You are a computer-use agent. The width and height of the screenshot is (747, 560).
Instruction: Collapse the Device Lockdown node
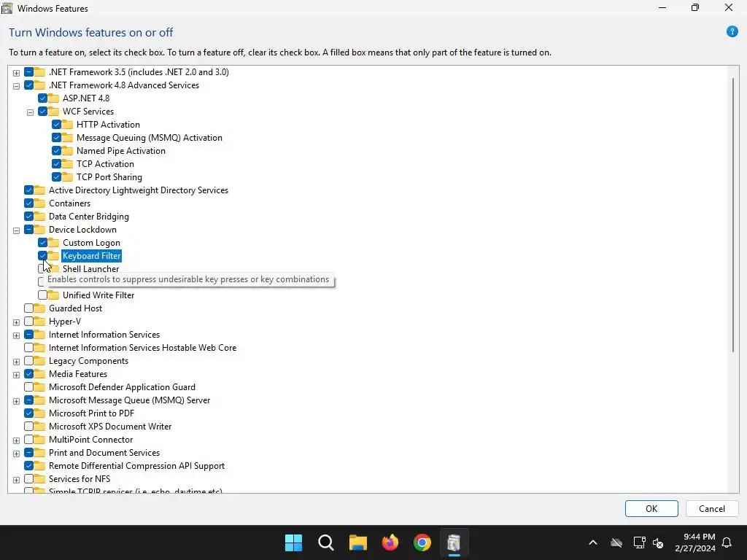[16, 230]
